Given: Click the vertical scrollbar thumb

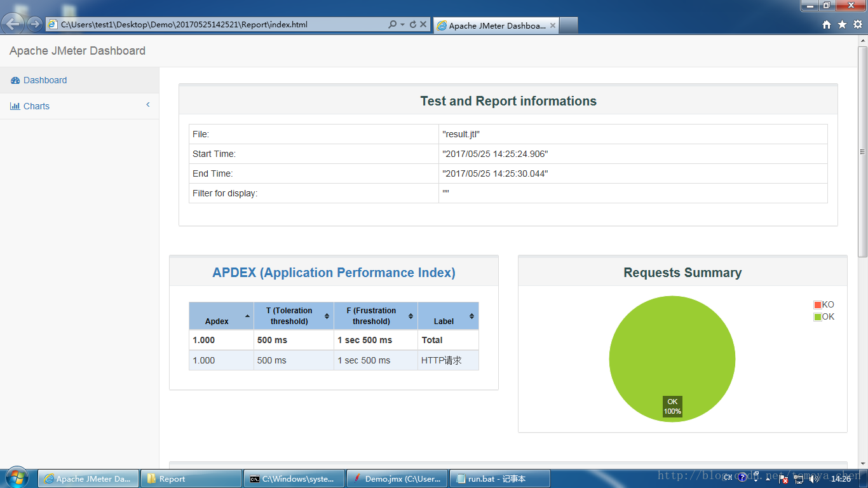Looking at the screenshot, I should [x=862, y=151].
